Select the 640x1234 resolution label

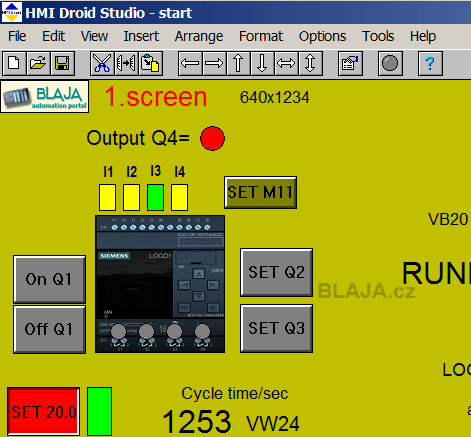click(x=275, y=97)
